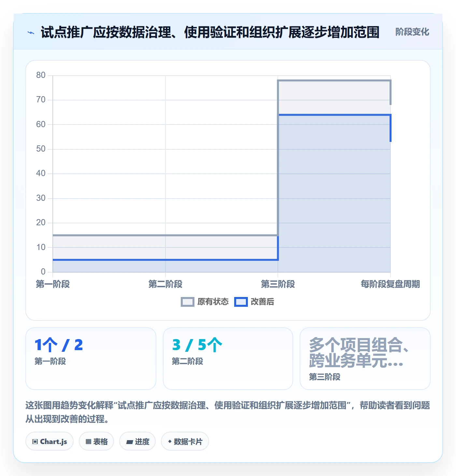Viewport: 456px width, 476px height.
Task: Click the card title 试点推广应按数据治理
Action: click(210, 32)
